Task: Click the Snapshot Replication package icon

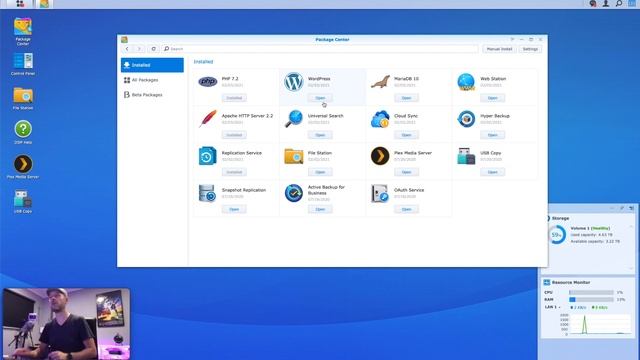Action: [207, 193]
